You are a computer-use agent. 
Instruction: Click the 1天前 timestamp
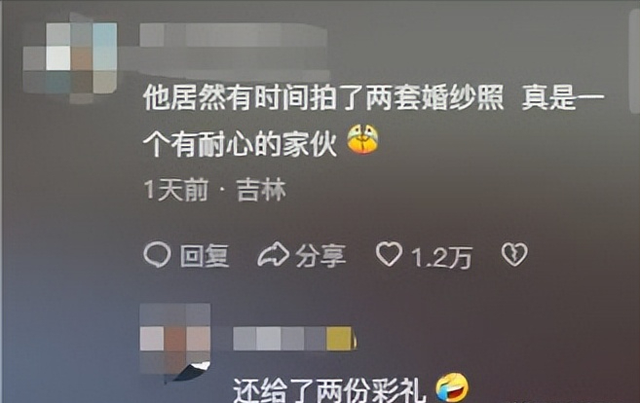point(176,190)
